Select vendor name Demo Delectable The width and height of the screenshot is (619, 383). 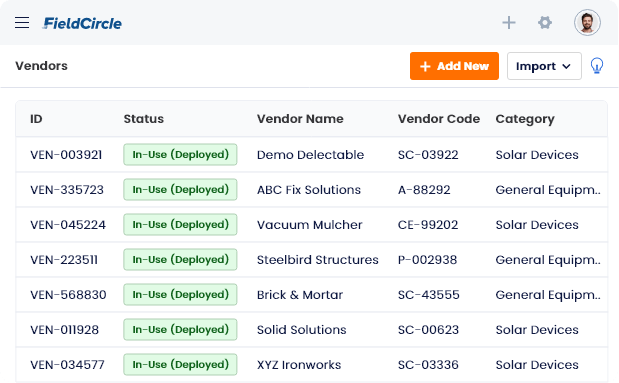(x=310, y=155)
